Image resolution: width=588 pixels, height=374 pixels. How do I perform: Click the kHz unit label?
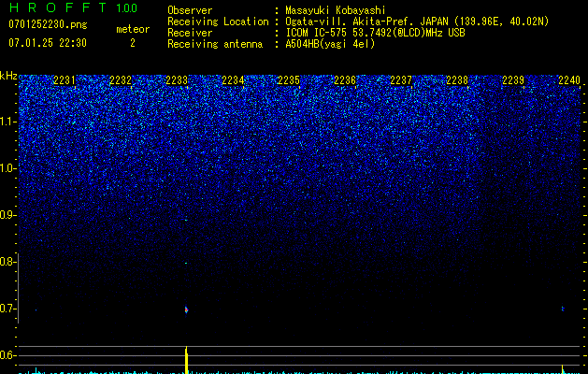click(x=8, y=76)
